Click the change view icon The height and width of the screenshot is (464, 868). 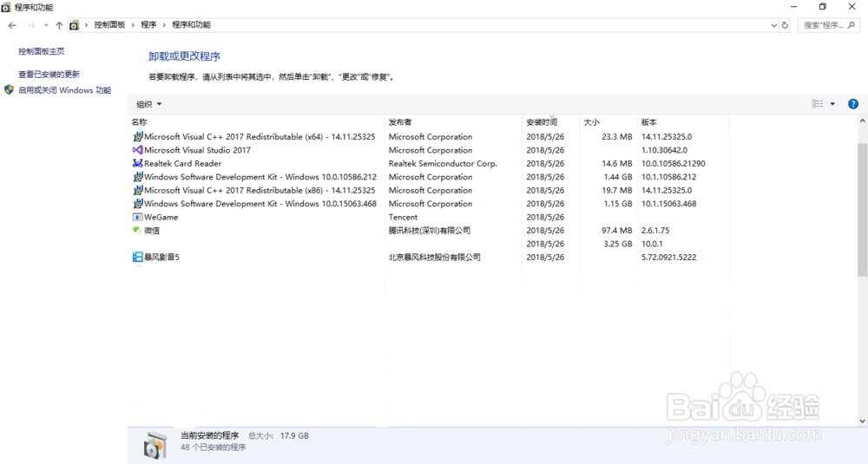tap(818, 104)
